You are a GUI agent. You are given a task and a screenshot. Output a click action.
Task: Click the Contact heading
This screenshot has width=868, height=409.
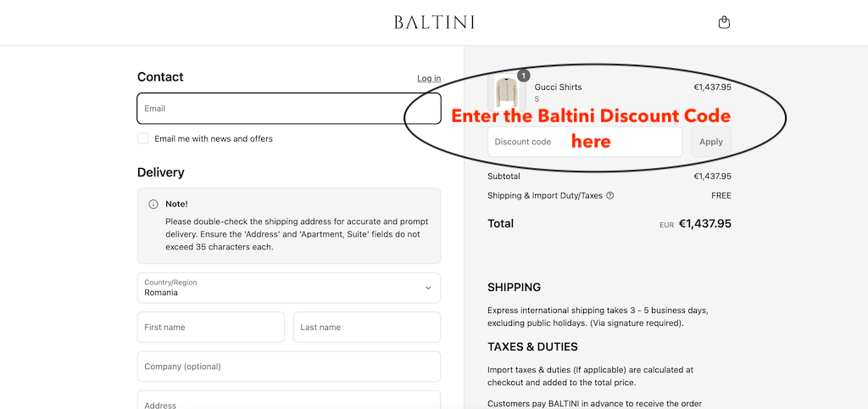pos(160,77)
